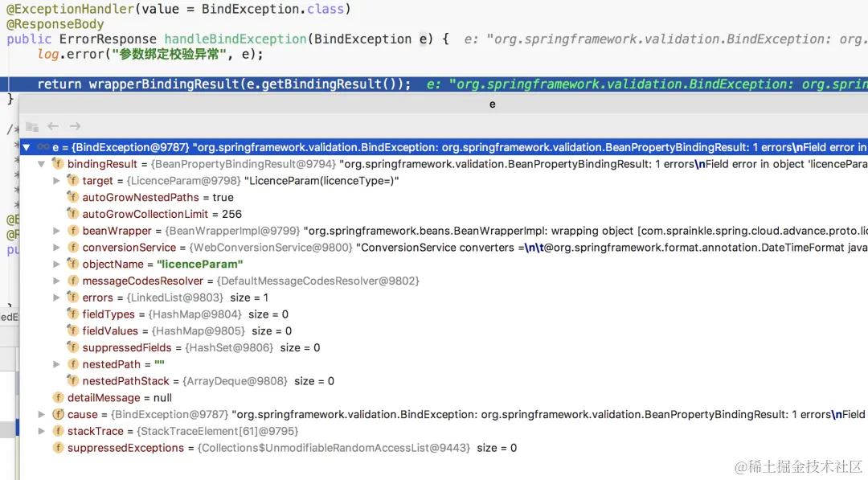Click the field icon of conversionService
This screenshot has height=480, width=868.
point(72,248)
